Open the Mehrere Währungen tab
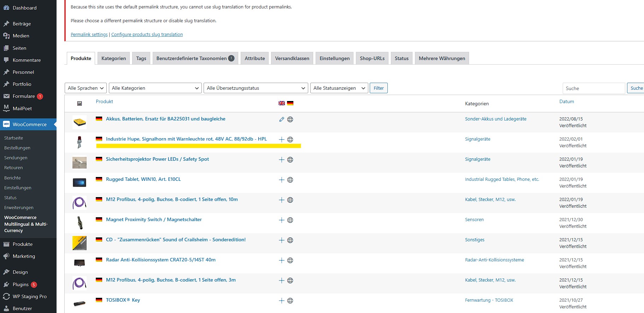The height and width of the screenshot is (313, 644). click(x=442, y=58)
